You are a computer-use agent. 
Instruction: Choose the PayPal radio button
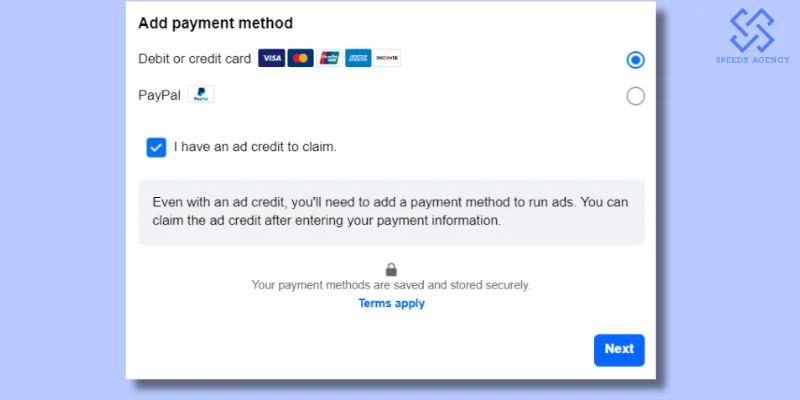[635, 97]
